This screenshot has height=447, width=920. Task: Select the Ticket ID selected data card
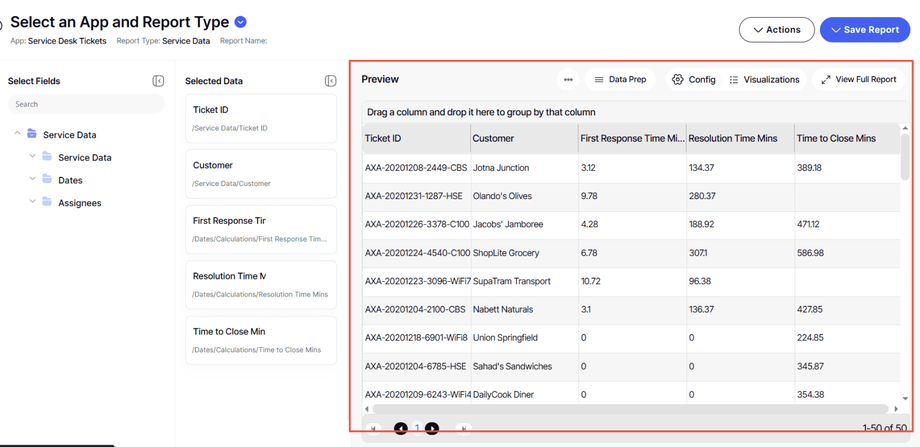click(x=261, y=118)
